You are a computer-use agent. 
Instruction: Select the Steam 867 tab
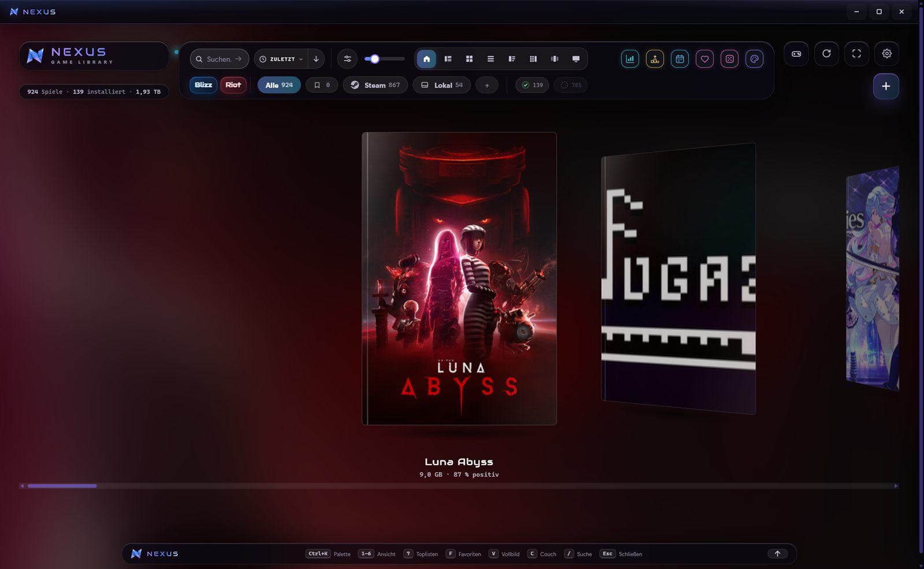click(x=375, y=85)
